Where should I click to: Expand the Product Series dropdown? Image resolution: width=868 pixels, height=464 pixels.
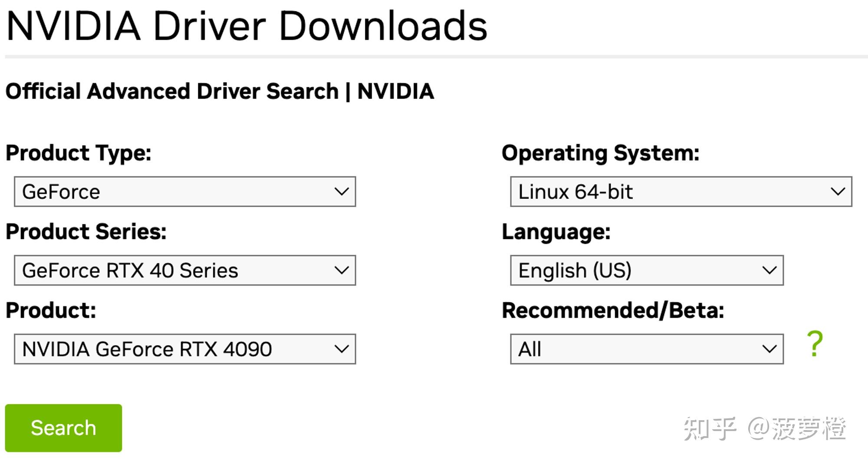coord(185,270)
